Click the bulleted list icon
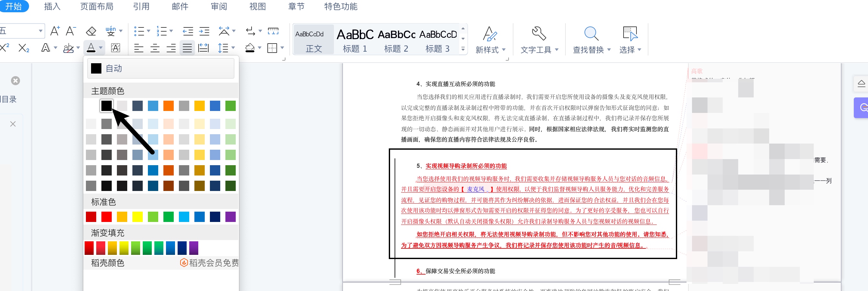 pos(139,31)
